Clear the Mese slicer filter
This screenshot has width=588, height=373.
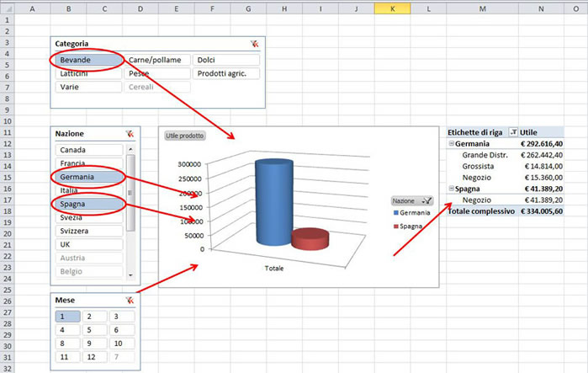coord(130,300)
